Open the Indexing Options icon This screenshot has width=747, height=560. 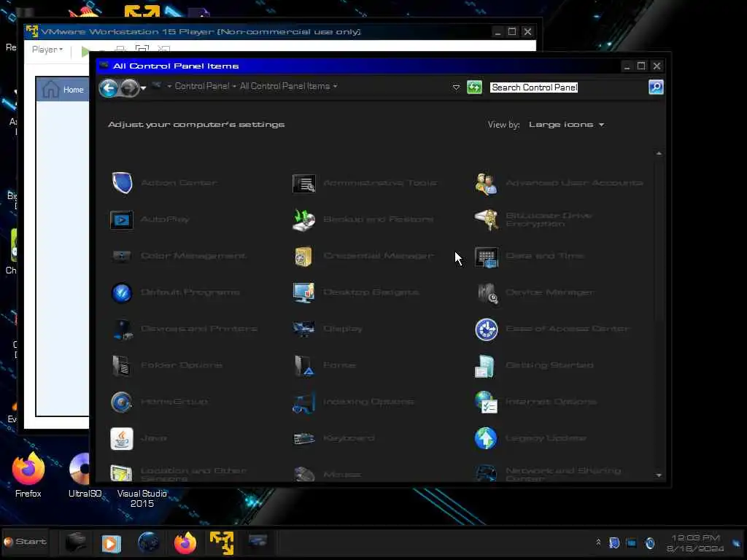(x=304, y=402)
